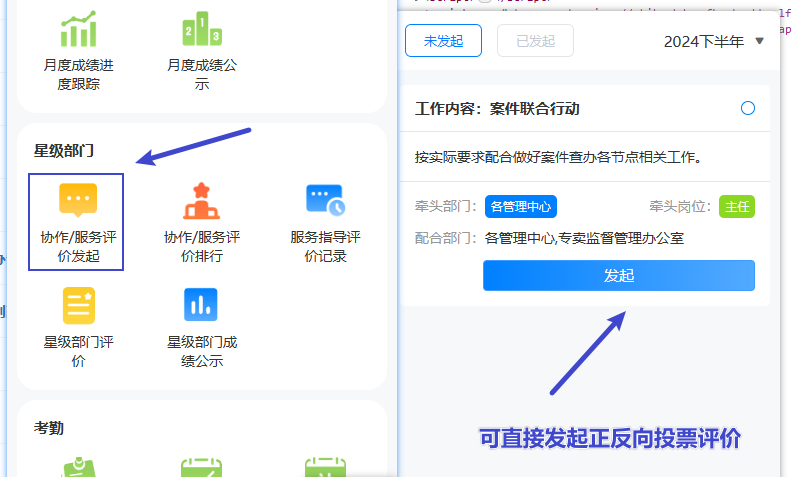
Task: Open 月度成绩公示 podium icon
Action: click(x=201, y=30)
